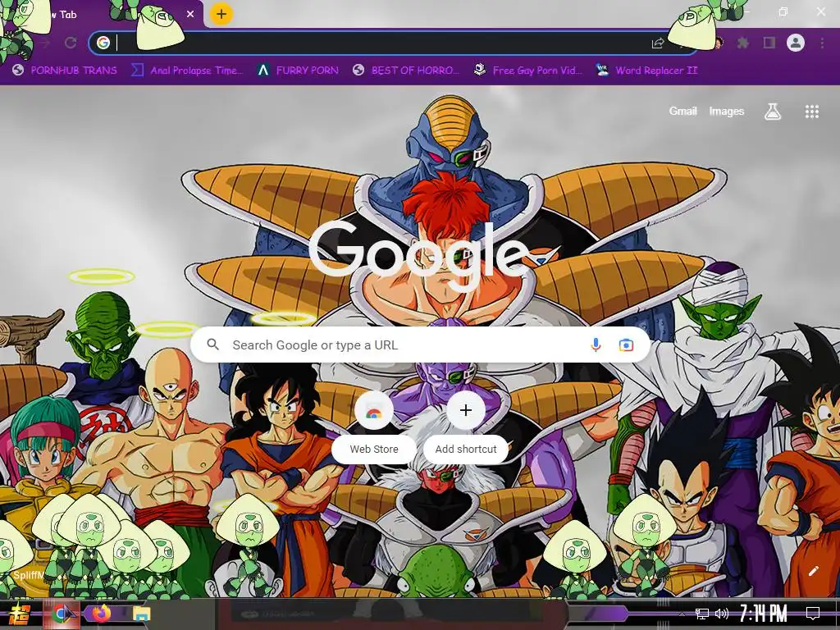Close the current New Tab tab
This screenshot has width=840, height=630.
tap(190, 15)
